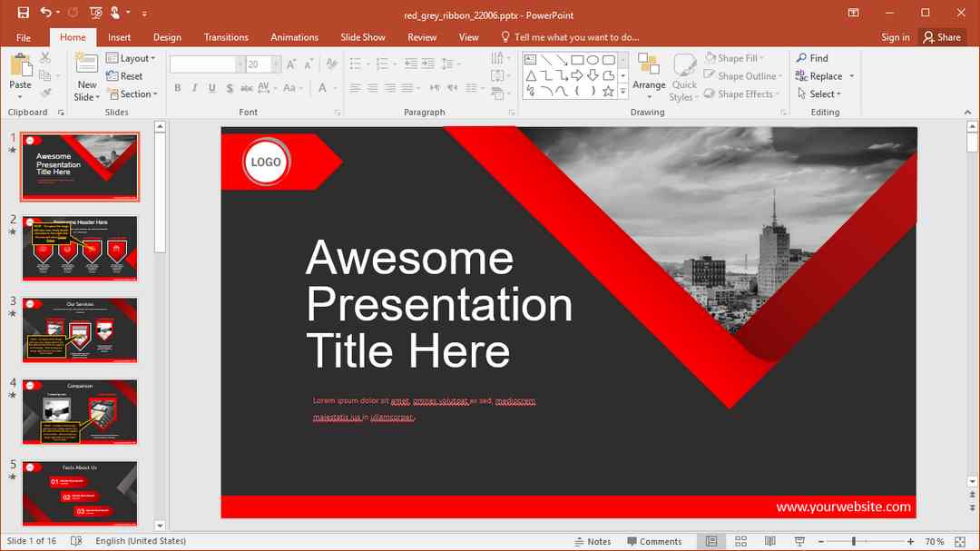
Task: Click the font name box
Action: pyautogui.click(x=203, y=64)
